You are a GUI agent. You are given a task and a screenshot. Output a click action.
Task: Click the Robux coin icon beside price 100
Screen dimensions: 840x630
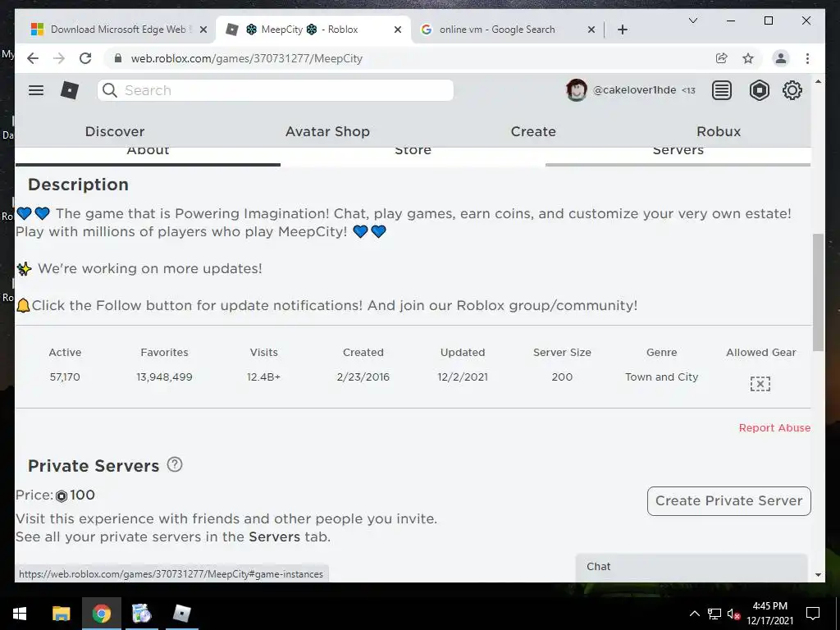coord(62,496)
